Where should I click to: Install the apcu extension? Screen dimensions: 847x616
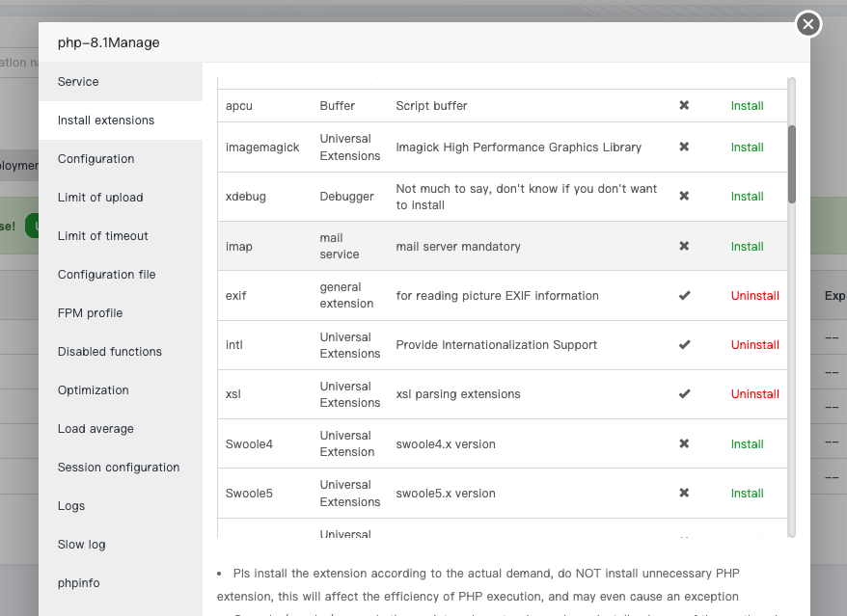(x=747, y=106)
